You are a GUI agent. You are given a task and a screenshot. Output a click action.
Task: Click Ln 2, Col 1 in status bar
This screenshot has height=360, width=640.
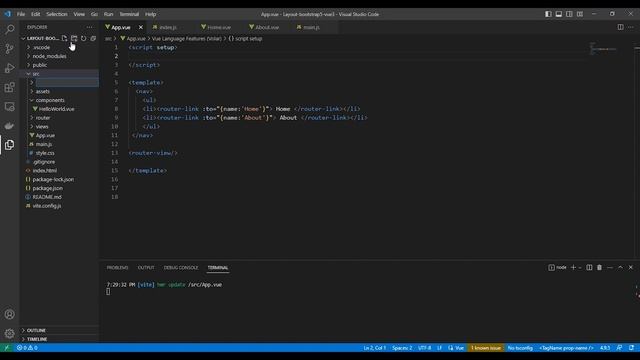(374, 348)
